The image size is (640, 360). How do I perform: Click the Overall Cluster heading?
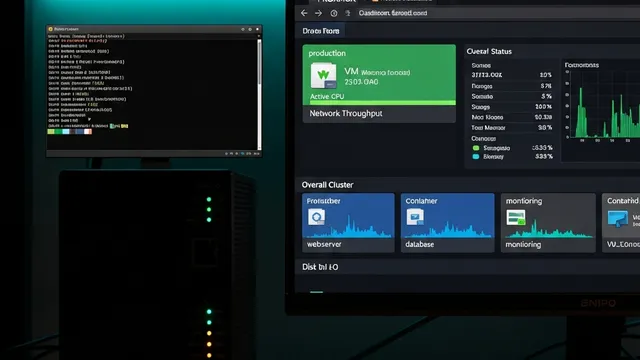click(327, 185)
